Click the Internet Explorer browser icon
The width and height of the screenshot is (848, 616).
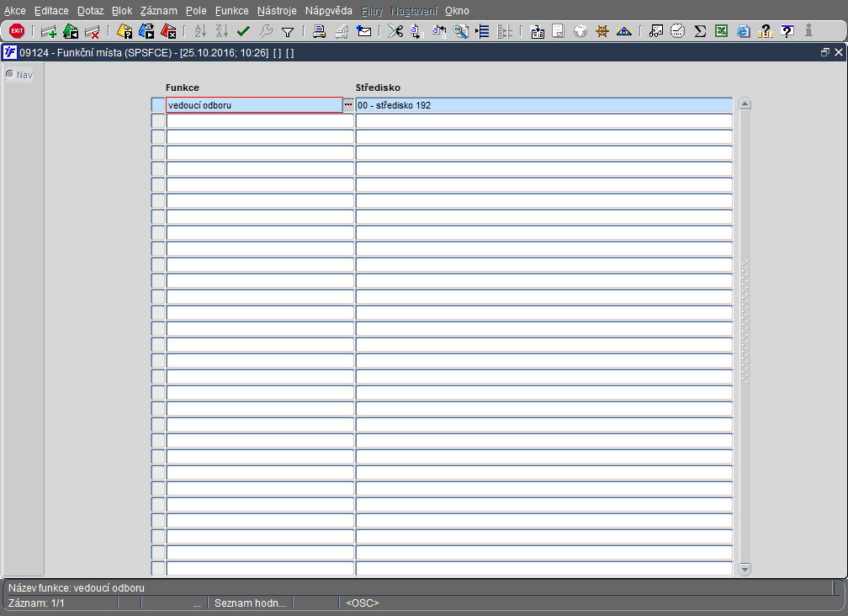[x=744, y=31]
